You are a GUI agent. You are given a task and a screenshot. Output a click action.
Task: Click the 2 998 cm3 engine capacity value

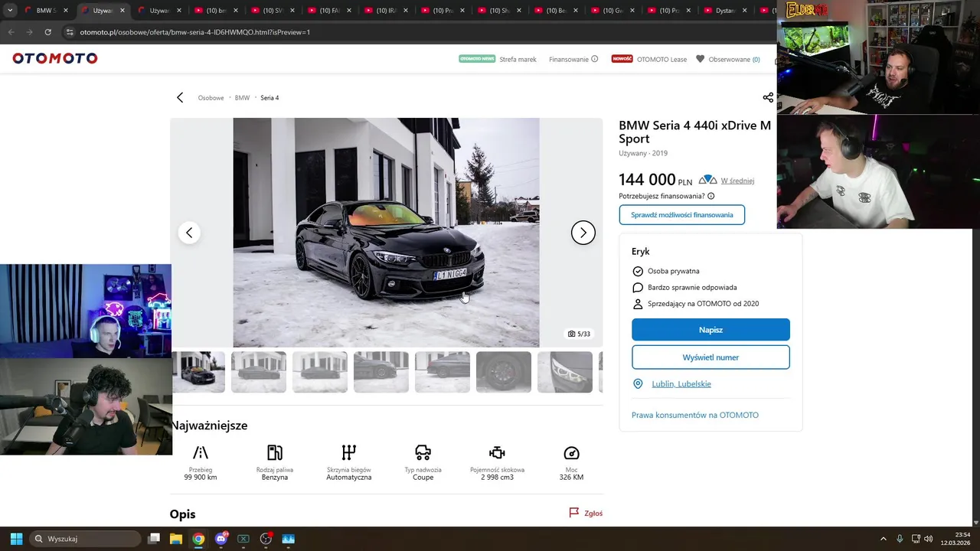tap(498, 478)
